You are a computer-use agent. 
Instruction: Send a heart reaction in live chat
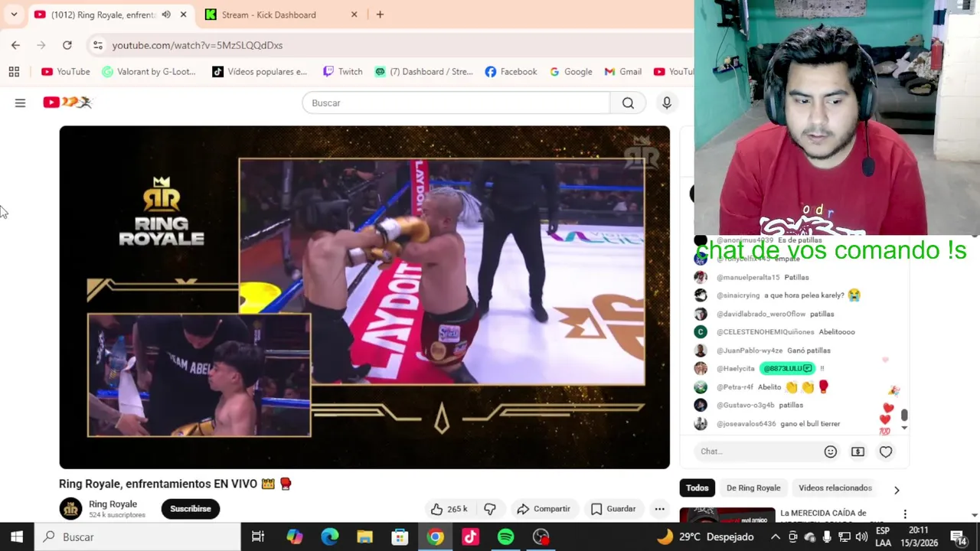(x=886, y=452)
